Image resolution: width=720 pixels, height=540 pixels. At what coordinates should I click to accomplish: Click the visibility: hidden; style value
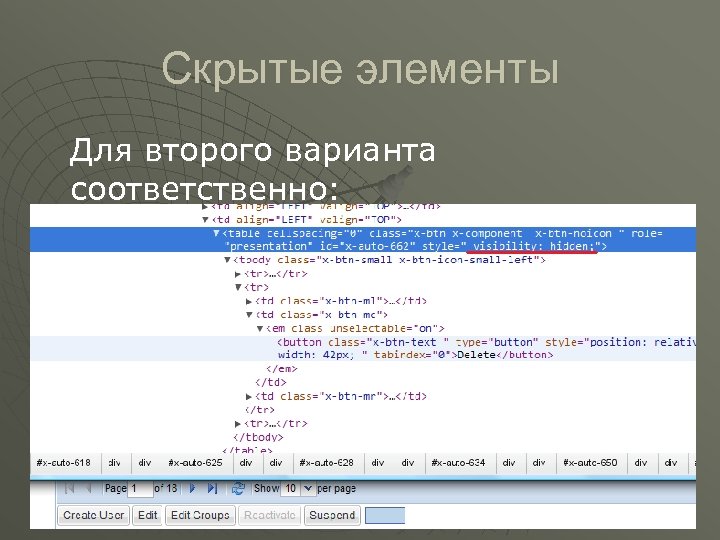click(534, 246)
